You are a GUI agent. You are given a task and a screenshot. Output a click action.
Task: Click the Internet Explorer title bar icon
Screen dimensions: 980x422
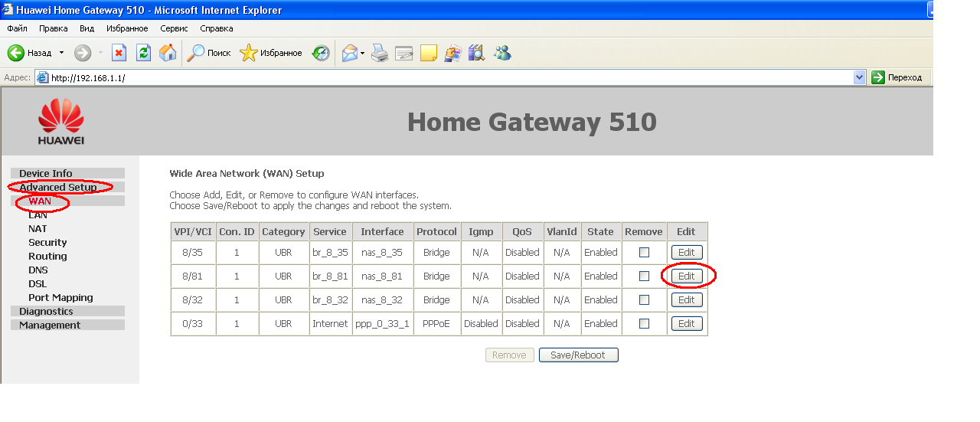coord(8,10)
